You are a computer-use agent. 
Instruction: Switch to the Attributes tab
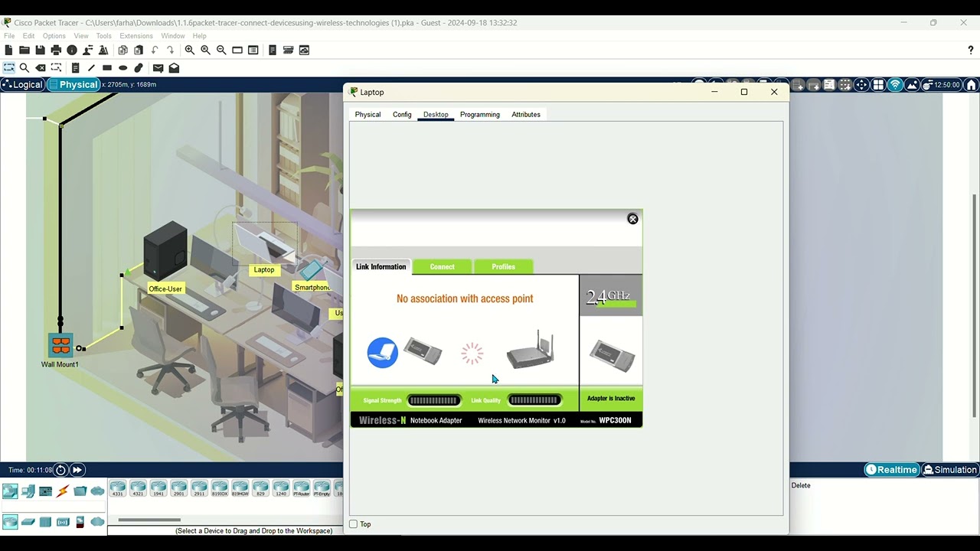tap(526, 115)
